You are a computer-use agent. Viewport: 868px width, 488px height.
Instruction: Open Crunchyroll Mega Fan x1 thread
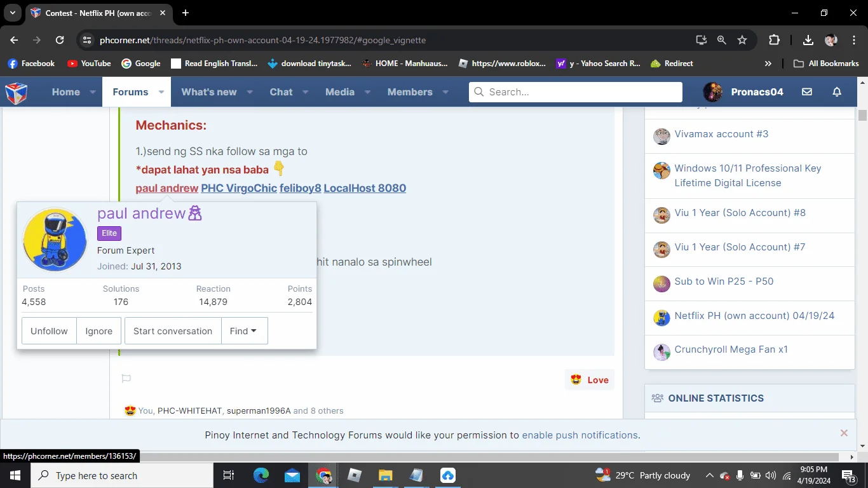pyautogui.click(x=731, y=349)
